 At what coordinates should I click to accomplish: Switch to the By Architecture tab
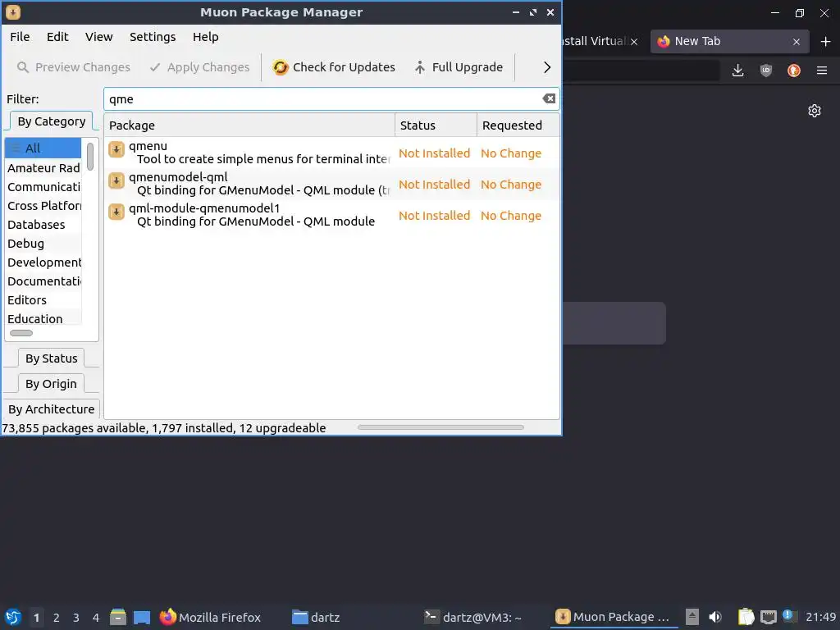pyautogui.click(x=52, y=409)
